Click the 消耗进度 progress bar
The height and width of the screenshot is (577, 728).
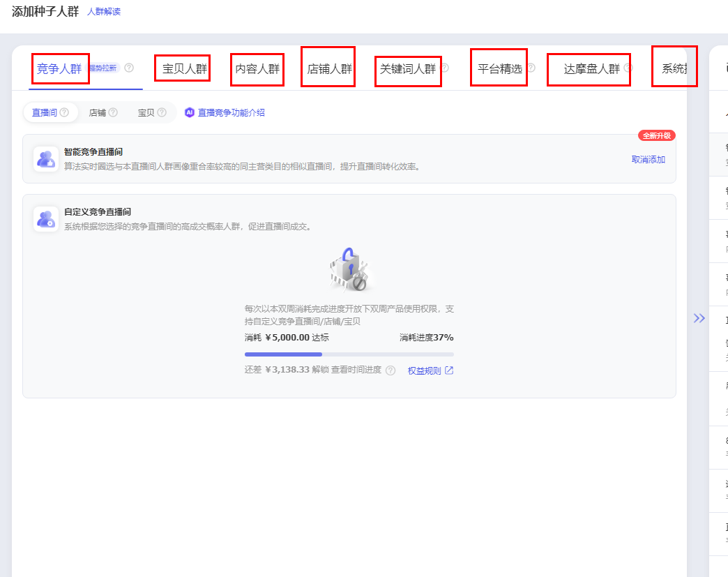pyautogui.click(x=349, y=354)
